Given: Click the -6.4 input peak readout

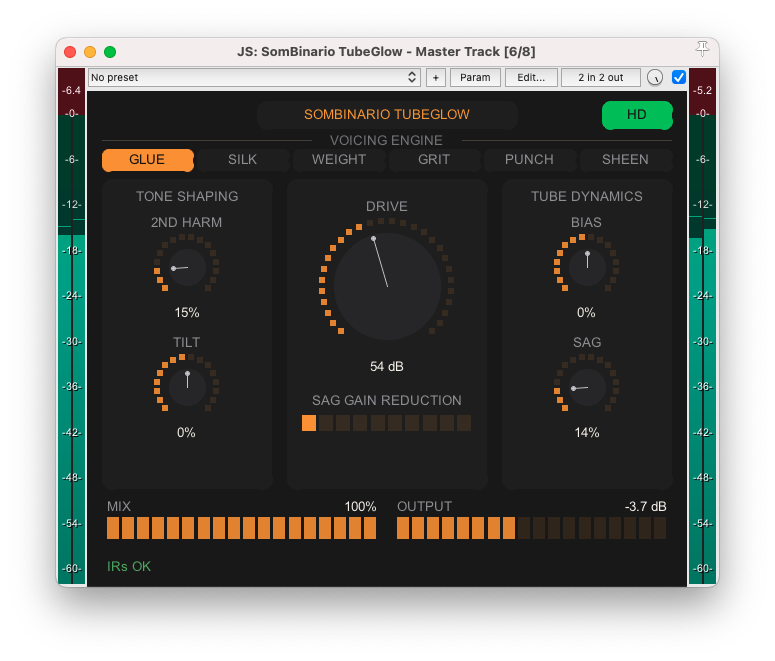Looking at the screenshot, I should (x=72, y=90).
